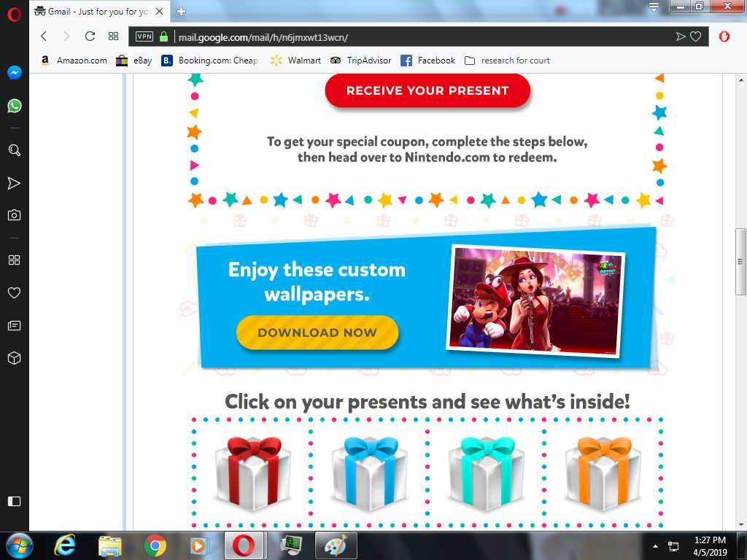Open the eBay bookmark
This screenshot has height=560, width=747.
pyautogui.click(x=134, y=61)
